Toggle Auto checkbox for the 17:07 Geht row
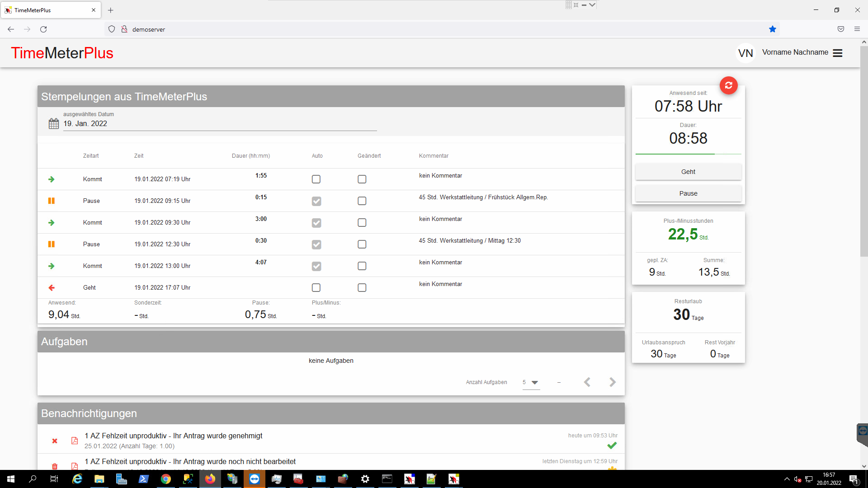 coord(316,288)
